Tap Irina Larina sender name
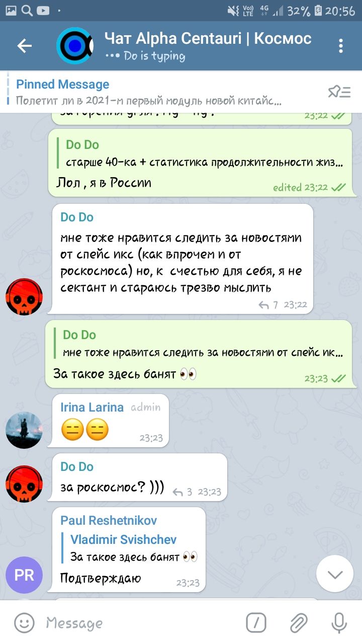The height and width of the screenshot is (644, 362). point(92,408)
